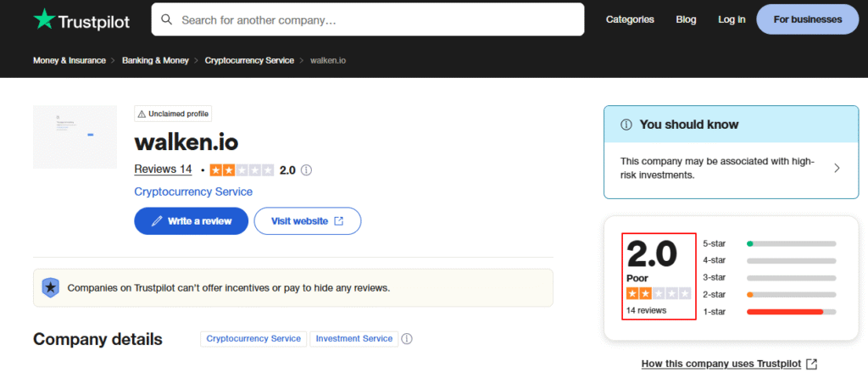The height and width of the screenshot is (378, 868).
Task: Click the info icon next to Investment Service tag
Action: click(407, 339)
